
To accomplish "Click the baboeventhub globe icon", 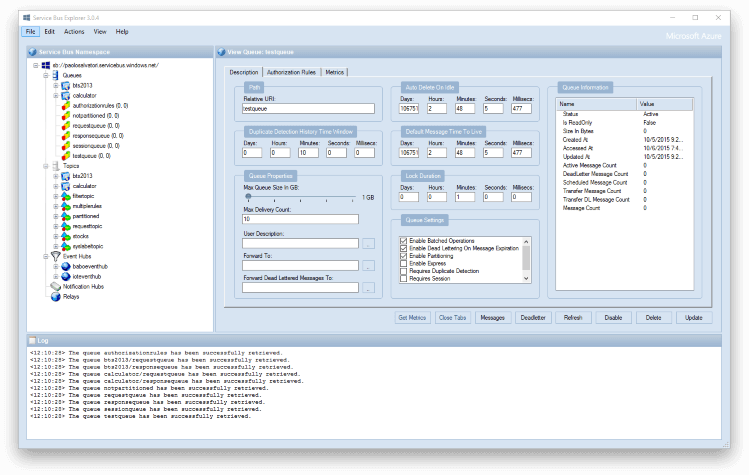I will click(66, 266).
